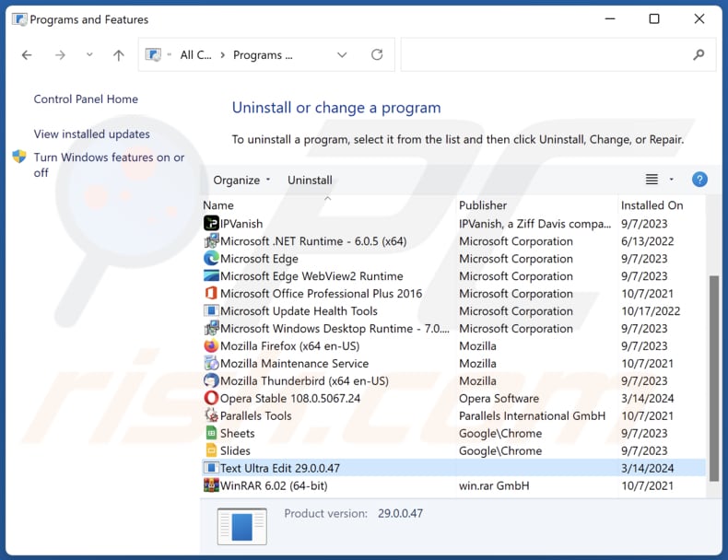Select the Opera Stable program icon
The height and width of the screenshot is (560, 728).
(x=211, y=399)
